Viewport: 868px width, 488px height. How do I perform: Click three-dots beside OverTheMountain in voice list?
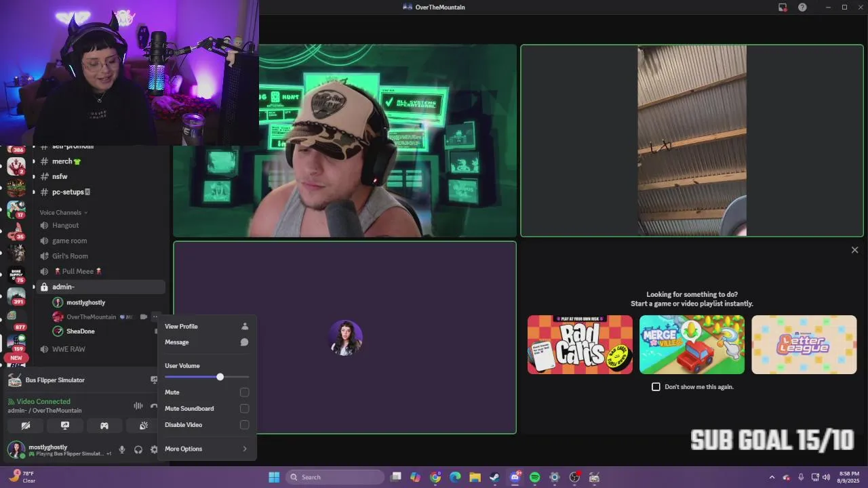tap(155, 317)
